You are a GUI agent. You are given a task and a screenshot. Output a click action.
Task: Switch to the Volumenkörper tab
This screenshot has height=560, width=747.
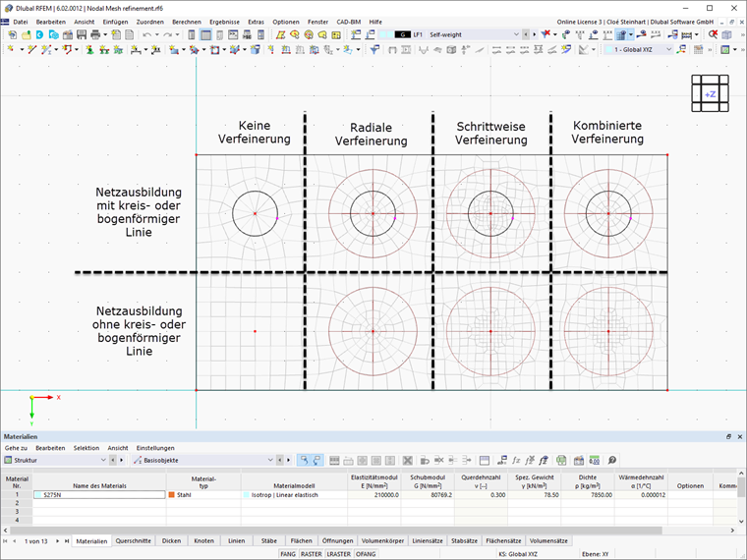click(x=382, y=541)
